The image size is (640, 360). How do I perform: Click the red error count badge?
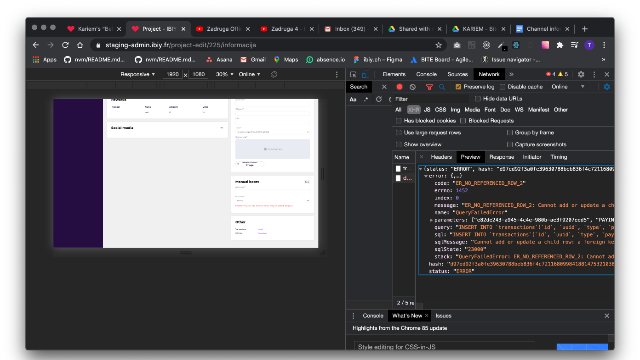[x=551, y=74]
